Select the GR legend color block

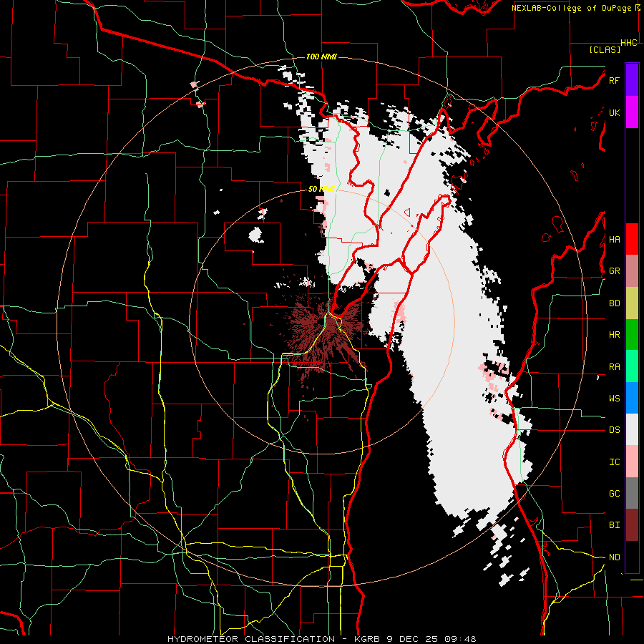(632, 271)
